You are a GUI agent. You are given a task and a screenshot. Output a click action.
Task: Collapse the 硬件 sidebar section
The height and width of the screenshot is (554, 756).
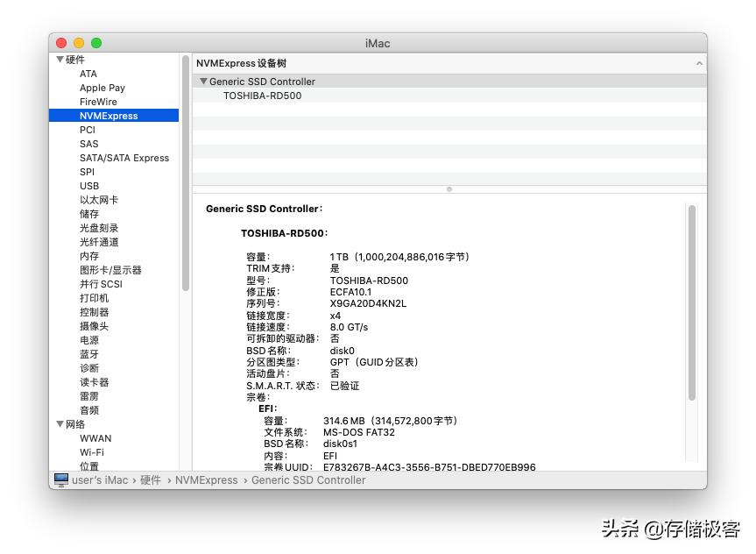click(x=60, y=59)
